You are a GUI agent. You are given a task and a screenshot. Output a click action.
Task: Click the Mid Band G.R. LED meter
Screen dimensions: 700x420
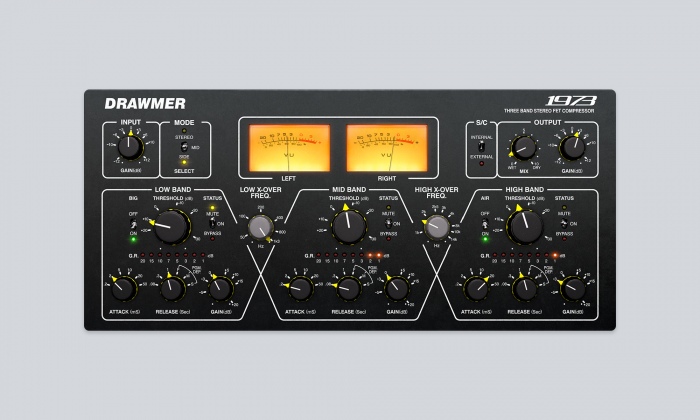pyautogui.click(x=349, y=256)
